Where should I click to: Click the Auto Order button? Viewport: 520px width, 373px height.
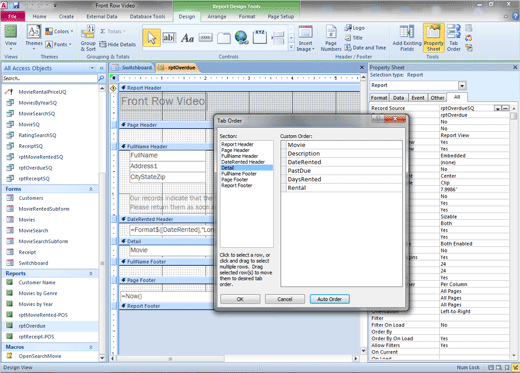[x=329, y=299]
